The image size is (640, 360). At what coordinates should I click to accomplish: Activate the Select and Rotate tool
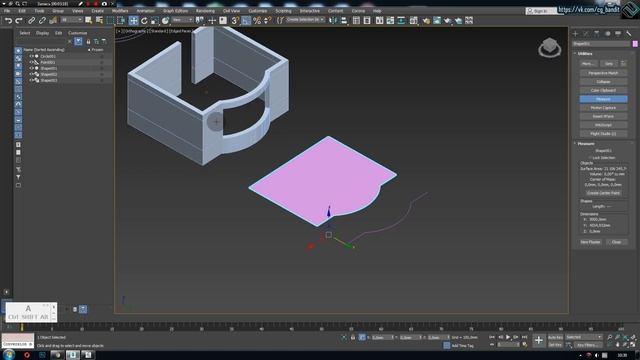pos(144,20)
